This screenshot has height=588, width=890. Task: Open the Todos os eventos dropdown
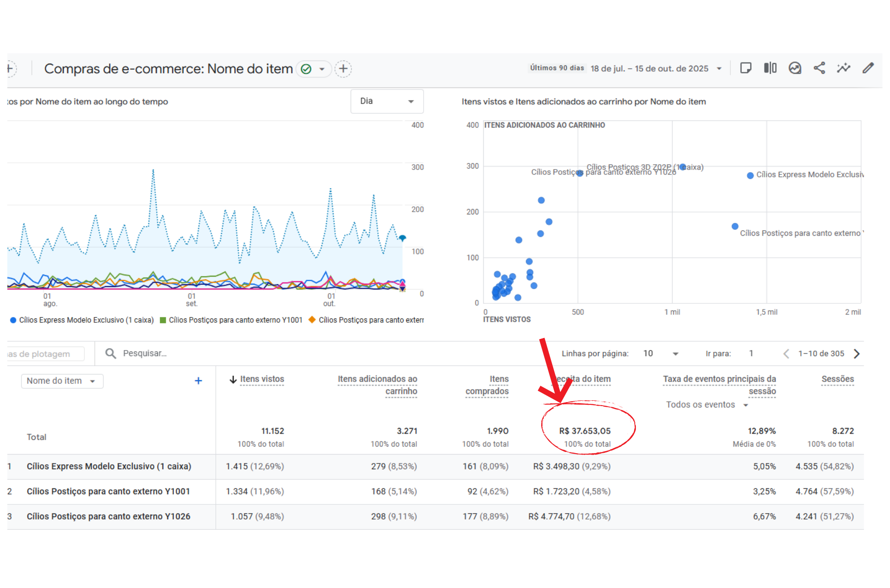[x=707, y=405]
